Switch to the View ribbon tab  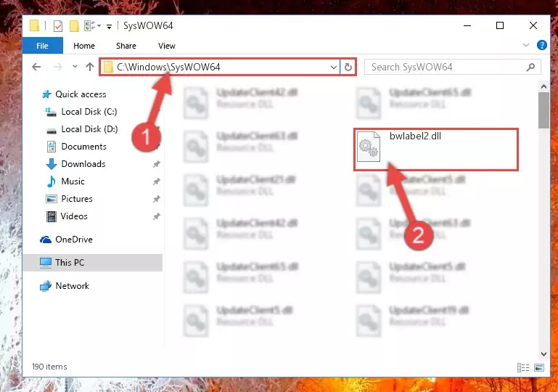pyautogui.click(x=167, y=46)
